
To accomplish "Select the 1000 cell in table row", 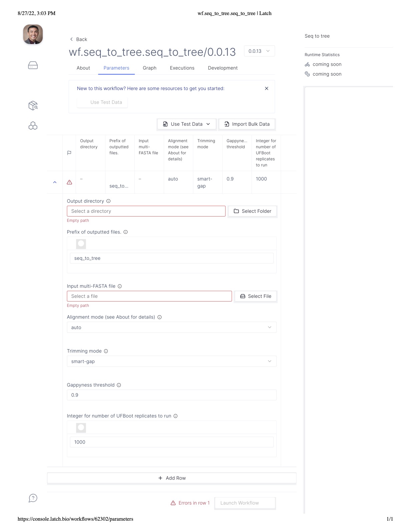I will (x=266, y=182).
